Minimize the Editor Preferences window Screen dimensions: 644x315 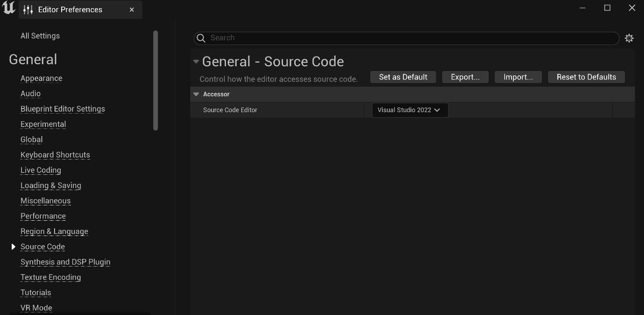pos(583,8)
